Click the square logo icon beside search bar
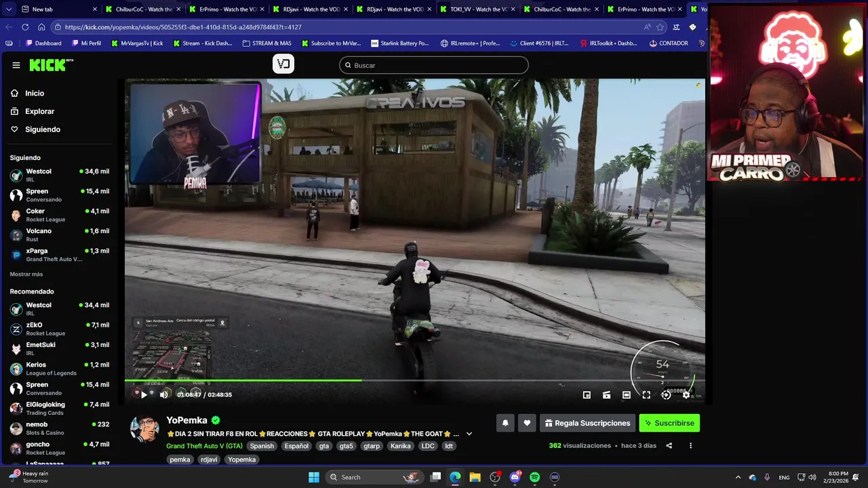868x488 pixels. tap(283, 64)
